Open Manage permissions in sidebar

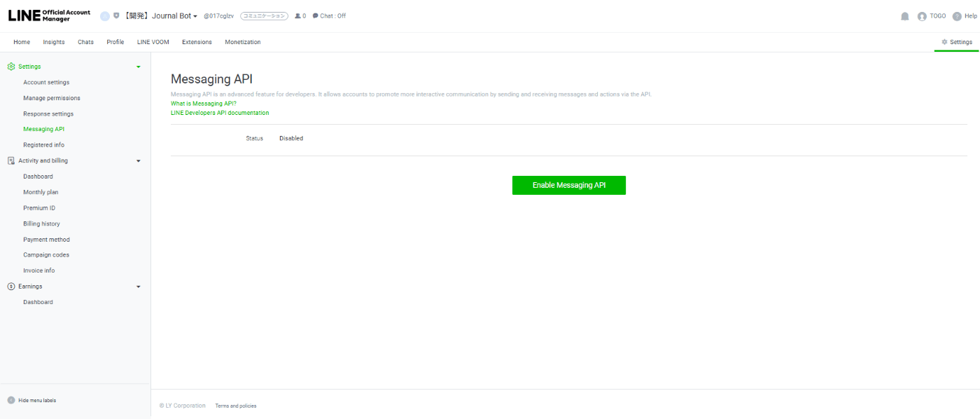52,98
